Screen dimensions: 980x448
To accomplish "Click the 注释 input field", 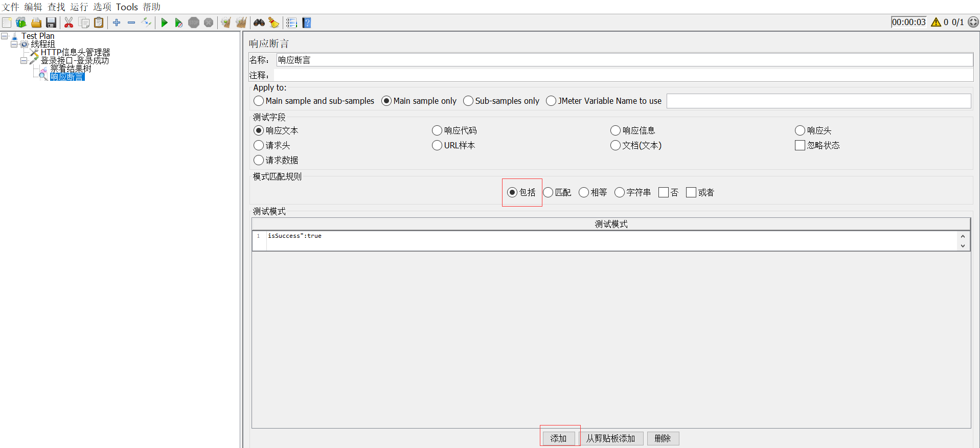I will pos(624,75).
